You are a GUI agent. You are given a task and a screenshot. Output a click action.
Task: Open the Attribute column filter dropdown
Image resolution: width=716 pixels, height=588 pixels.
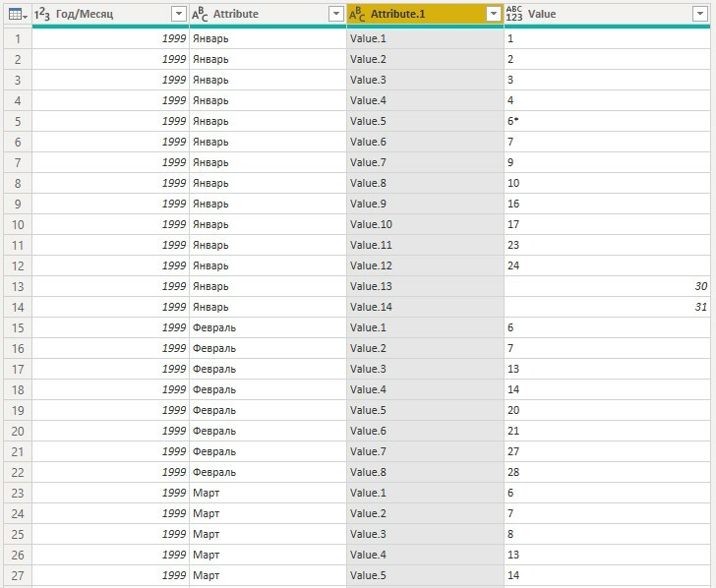(x=336, y=14)
